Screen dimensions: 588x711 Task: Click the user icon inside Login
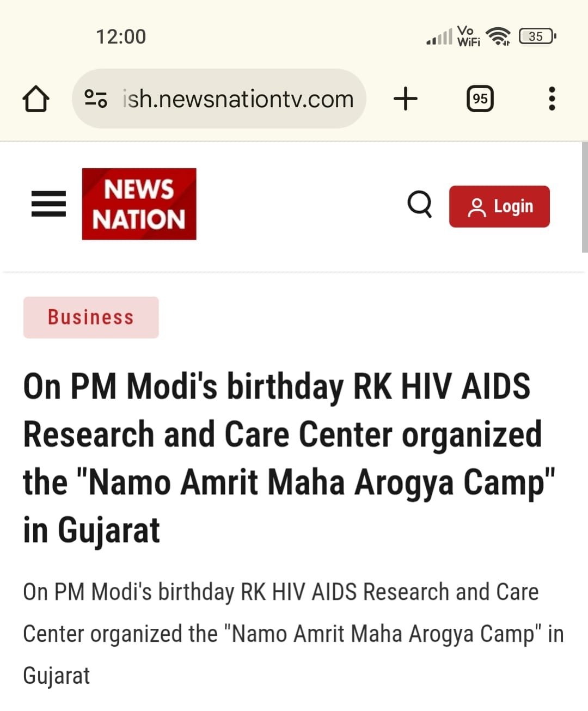point(477,207)
